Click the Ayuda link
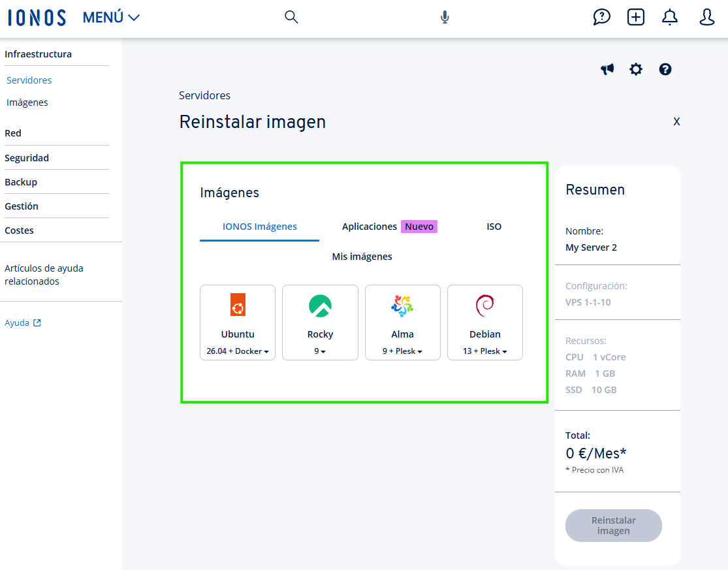This screenshot has height=570, width=728. click(17, 323)
